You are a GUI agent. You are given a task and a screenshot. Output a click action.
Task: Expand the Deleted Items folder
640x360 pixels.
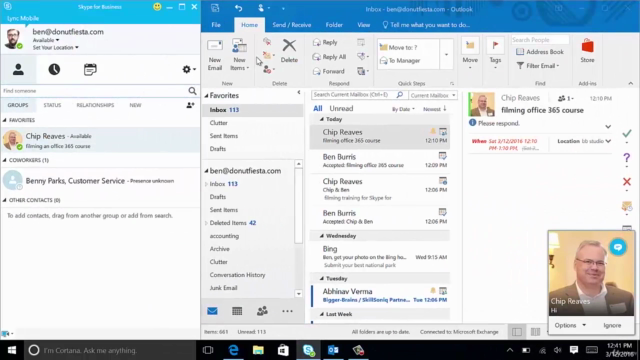(x=207, y=223)
